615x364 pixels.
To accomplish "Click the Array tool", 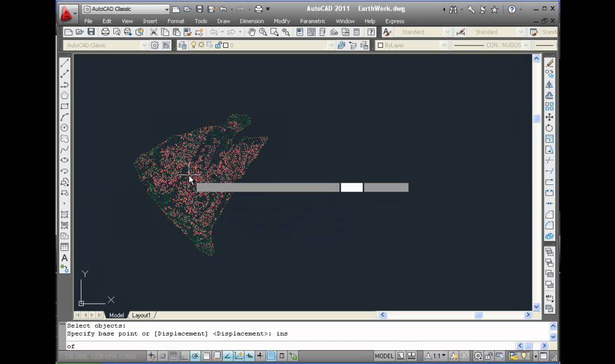I will click(550, 106).
